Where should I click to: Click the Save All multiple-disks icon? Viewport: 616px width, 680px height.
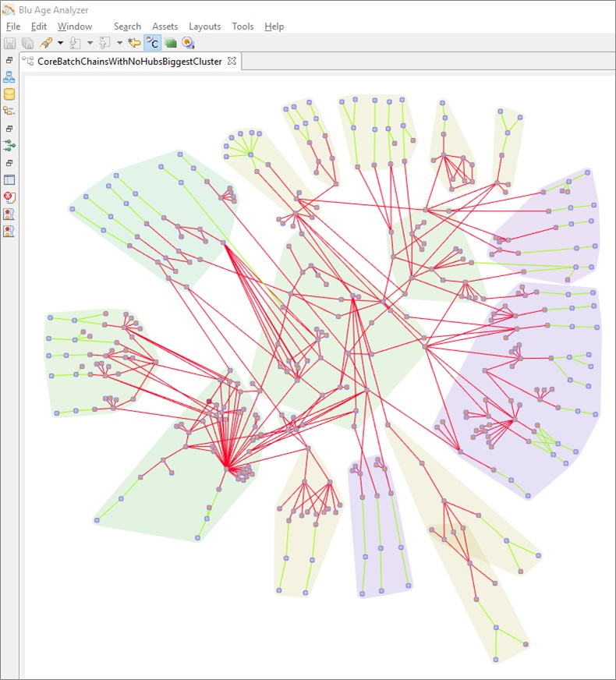28,43
